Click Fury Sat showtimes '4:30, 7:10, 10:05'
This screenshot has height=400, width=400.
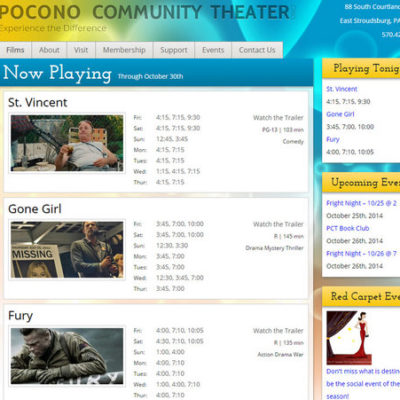[180, 341]
